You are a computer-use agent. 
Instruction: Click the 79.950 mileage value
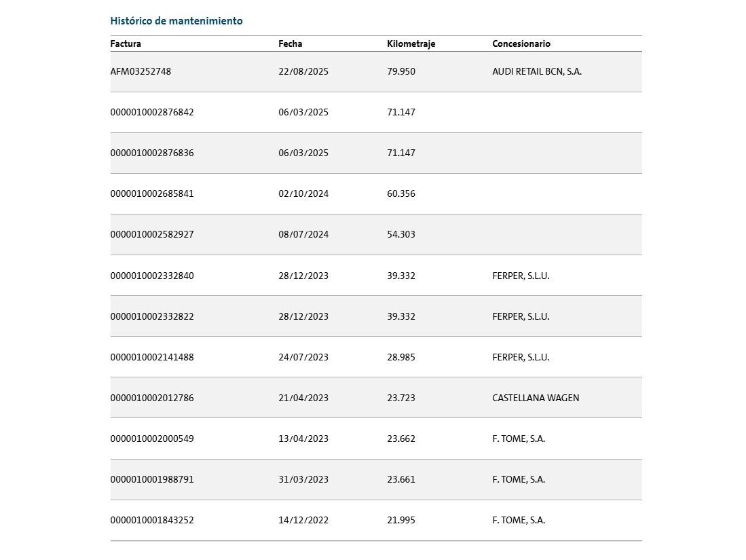401,71
